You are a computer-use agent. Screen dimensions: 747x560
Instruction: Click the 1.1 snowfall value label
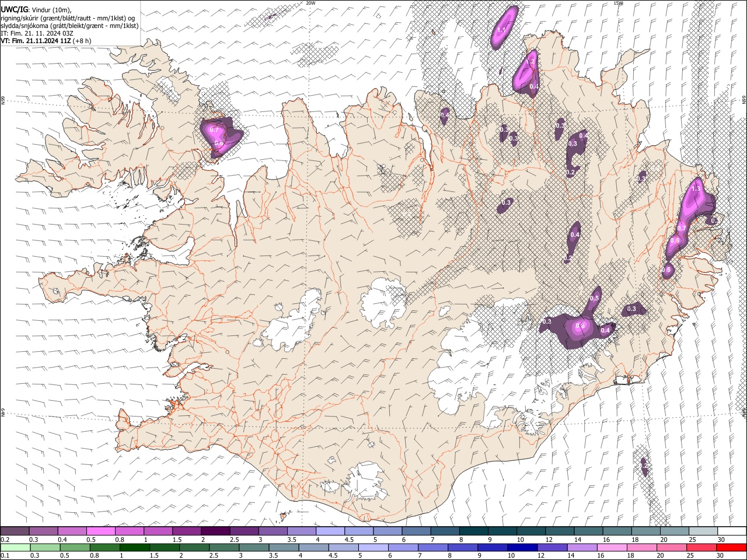[502, 30]
